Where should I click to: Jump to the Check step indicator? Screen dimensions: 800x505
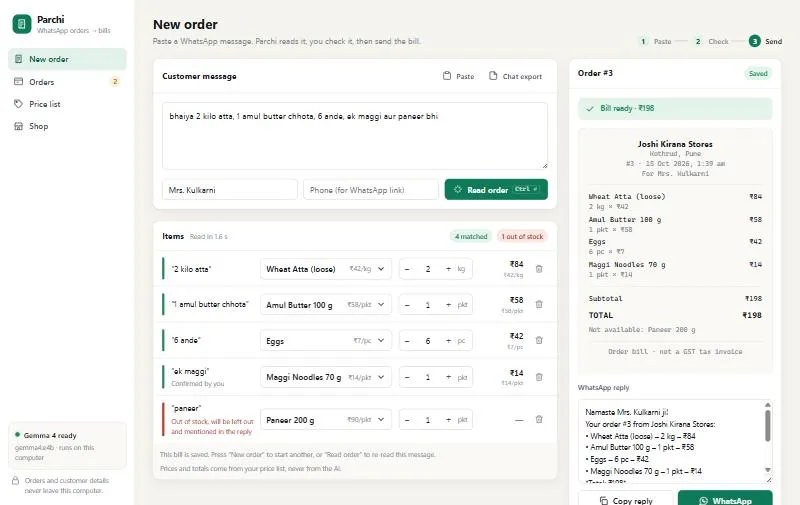711,41
